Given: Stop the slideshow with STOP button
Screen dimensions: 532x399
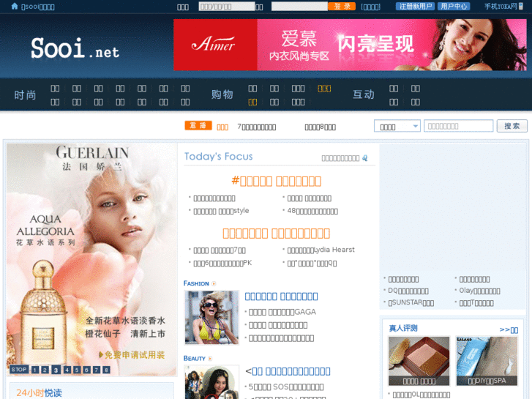Looking at the screenshot, I should (x=19, y=370).
